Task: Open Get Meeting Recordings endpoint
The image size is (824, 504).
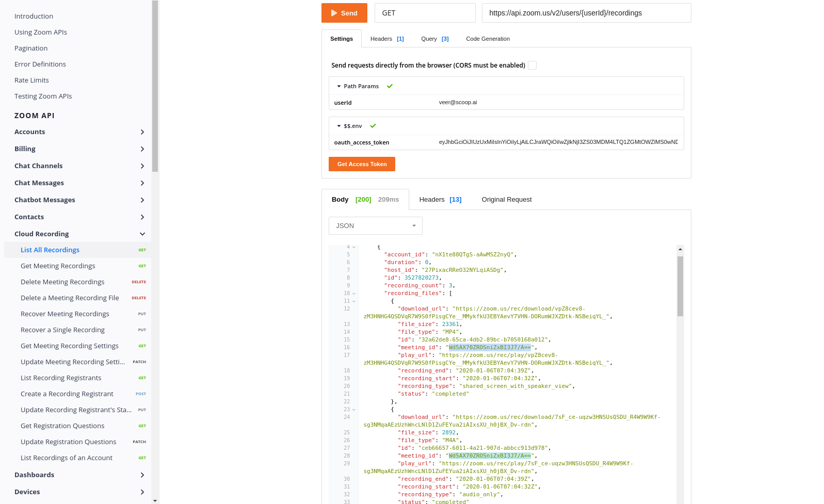Action: [x=58, y=266]
